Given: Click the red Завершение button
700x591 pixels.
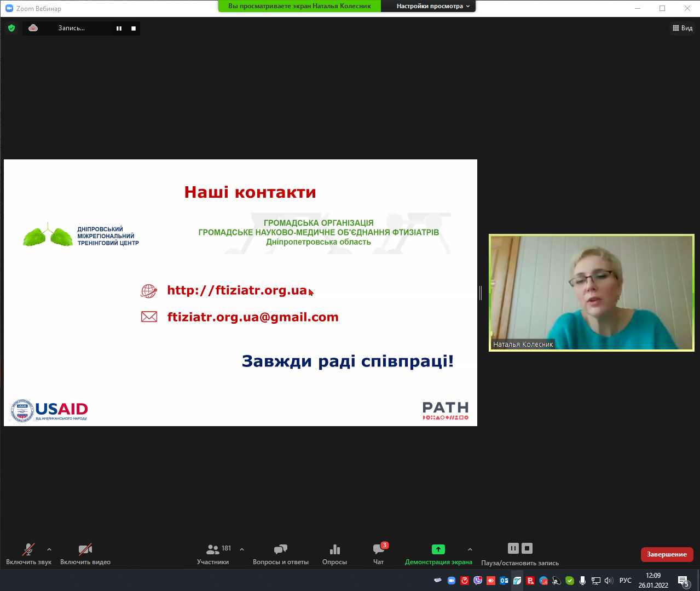Looking at the screenshot, I should [667, 554].
